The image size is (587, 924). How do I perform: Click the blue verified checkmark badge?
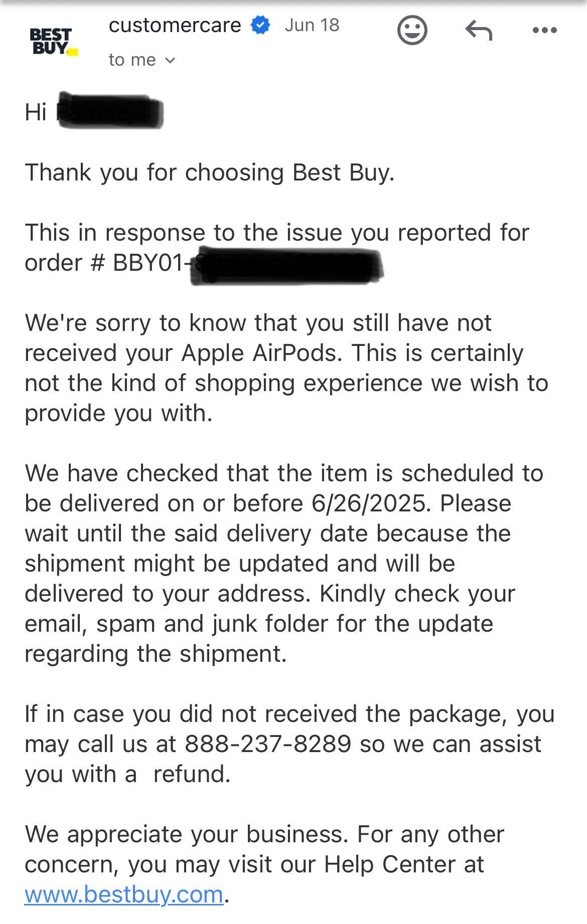[x=260, y=25]
